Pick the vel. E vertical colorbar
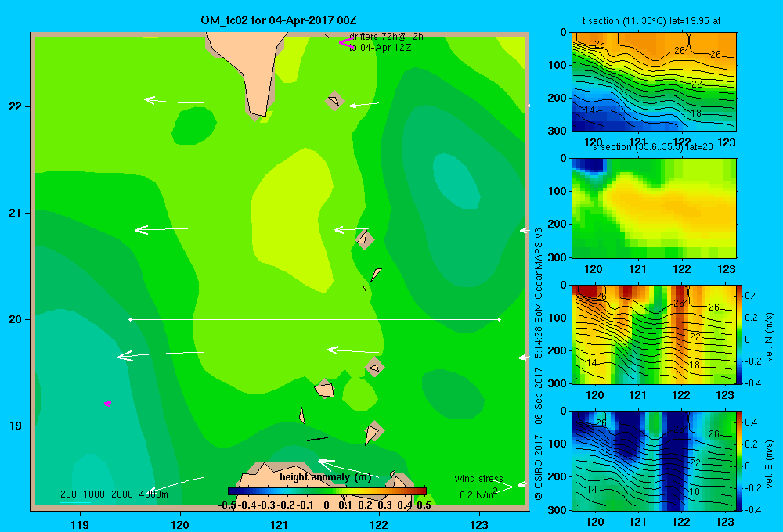Viewport: 783px width, 532px height. tap(740, 461)
